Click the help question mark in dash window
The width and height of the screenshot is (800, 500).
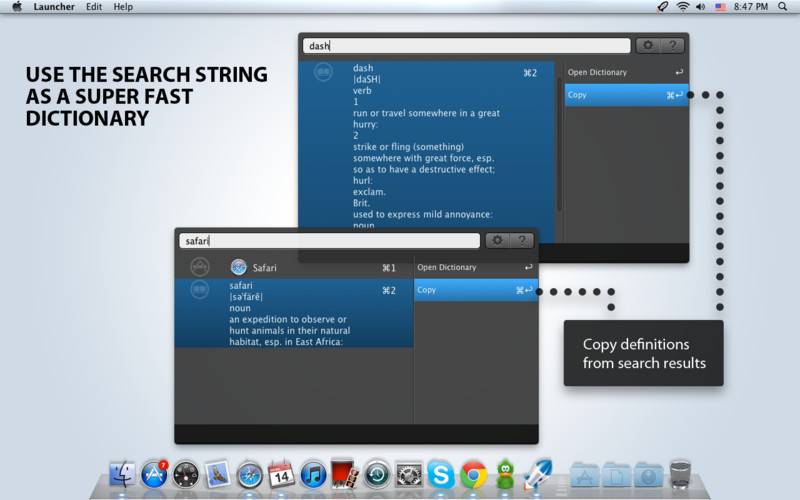coord(672,45)
